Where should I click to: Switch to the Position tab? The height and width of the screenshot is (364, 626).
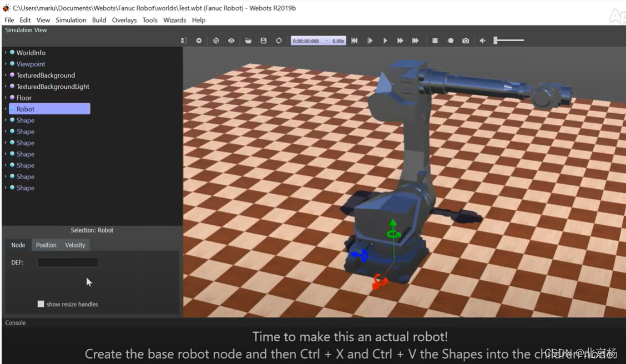point(46,245)
